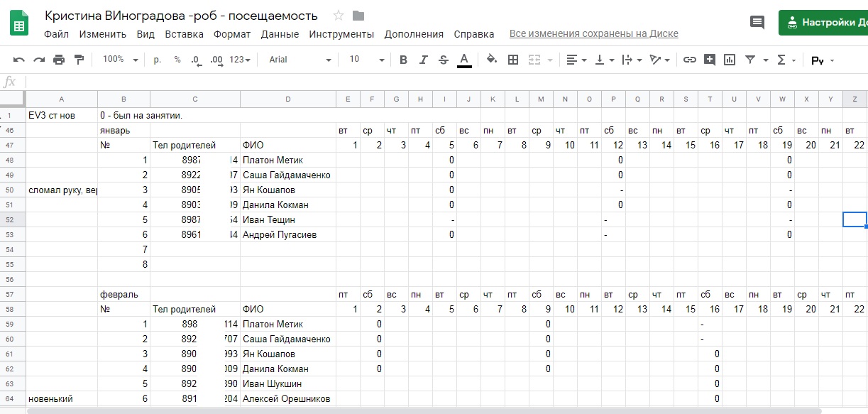
Task: Toggle italic formatting
Action: pyautogui.click(x=424, y=60)
